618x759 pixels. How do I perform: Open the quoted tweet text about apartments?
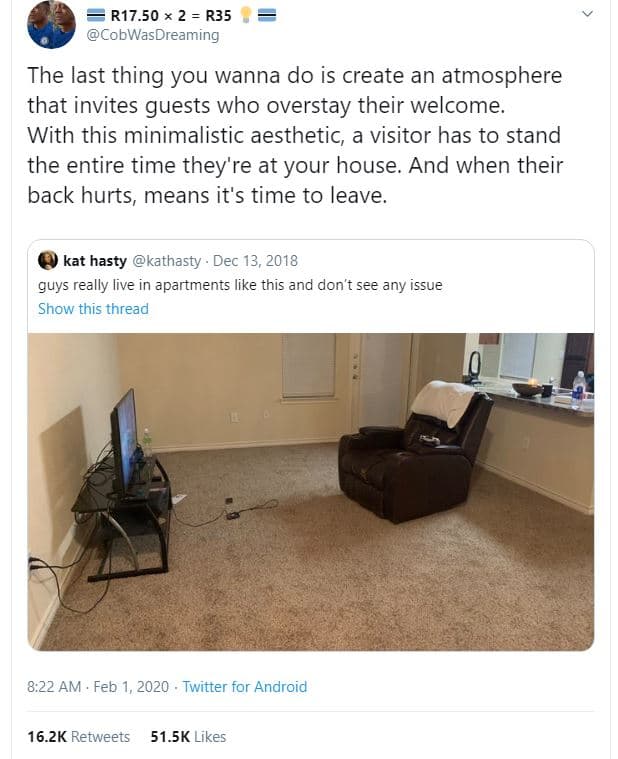240,285
